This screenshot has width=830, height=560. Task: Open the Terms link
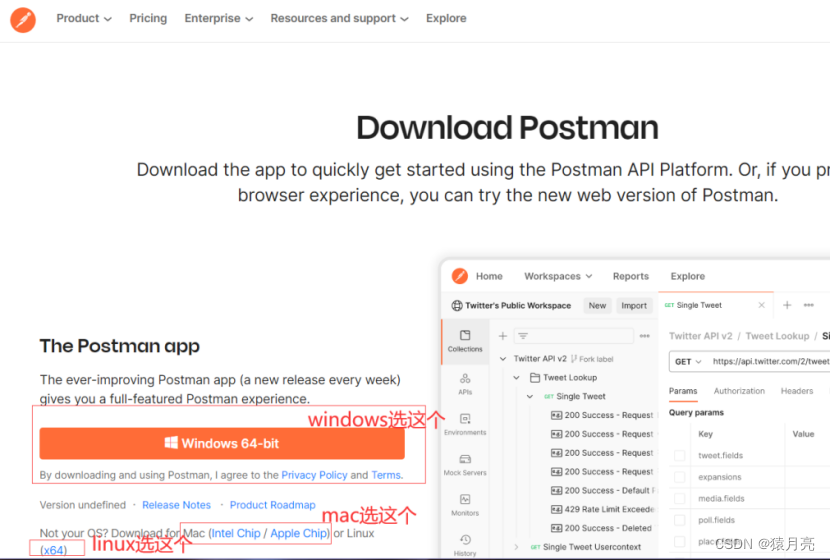(x=386, y=475)
